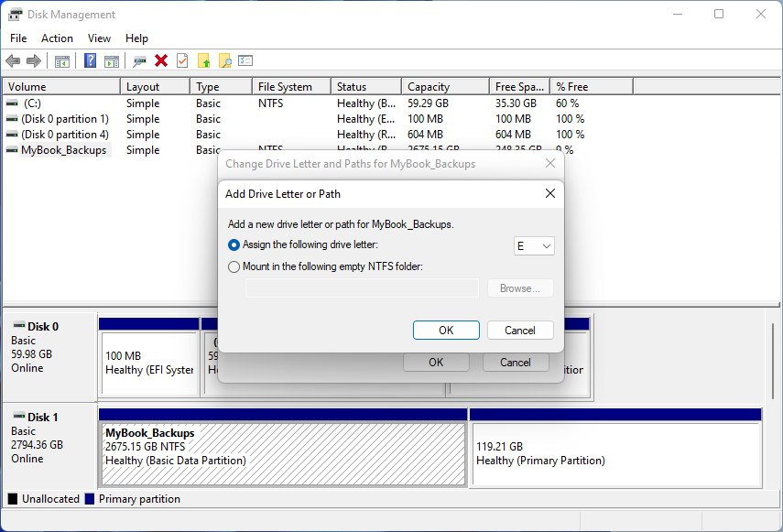Image resolution: width=783 pixels, height=532 pixels.
Task: Sort by the Free Space column header
Action: pyautogui.click(x=520, y=86)
